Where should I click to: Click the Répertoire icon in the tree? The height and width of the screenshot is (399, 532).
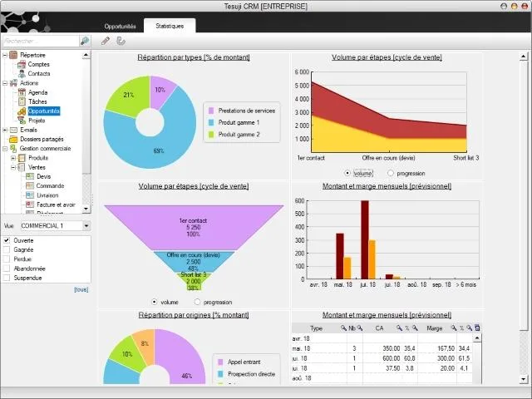(13, 55)
